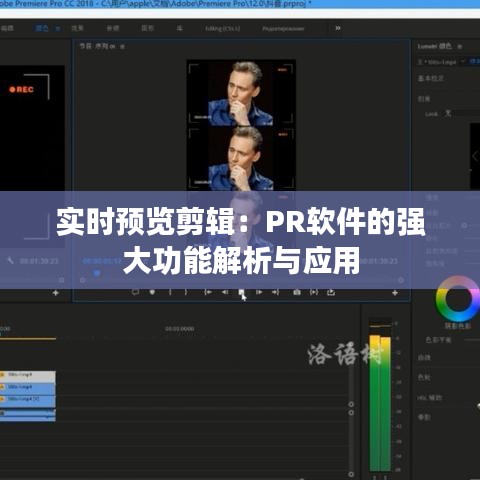Click the comparison view button
Screen dimensions: 480x480
(x=314, y=292)
